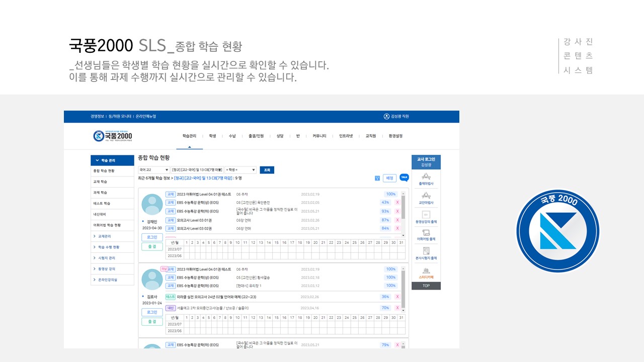Screen dimensions: 644x362
Task: Collapse the 학습 관리 sidebar header
Action: click(x=112, y=160)
